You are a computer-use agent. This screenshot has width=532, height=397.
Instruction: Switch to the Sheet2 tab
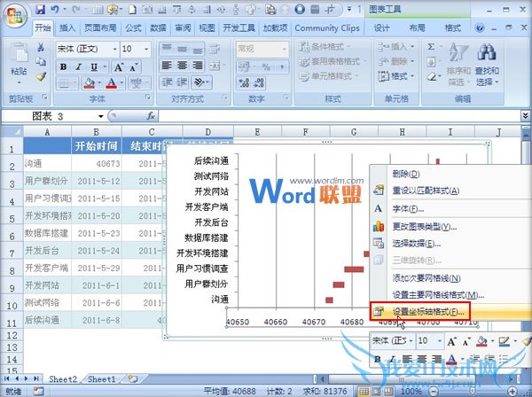click(x=63, y=379)
